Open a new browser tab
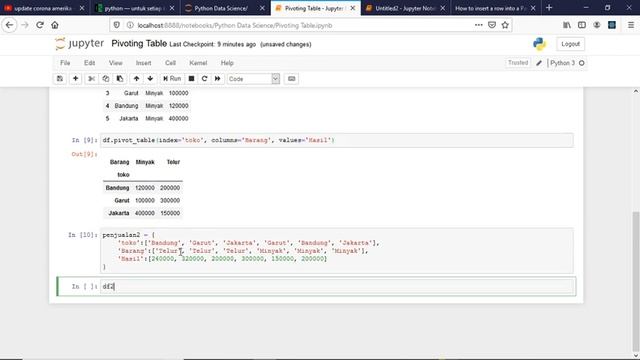This screenshot has width=640, height=360. (x=549, y=8)
